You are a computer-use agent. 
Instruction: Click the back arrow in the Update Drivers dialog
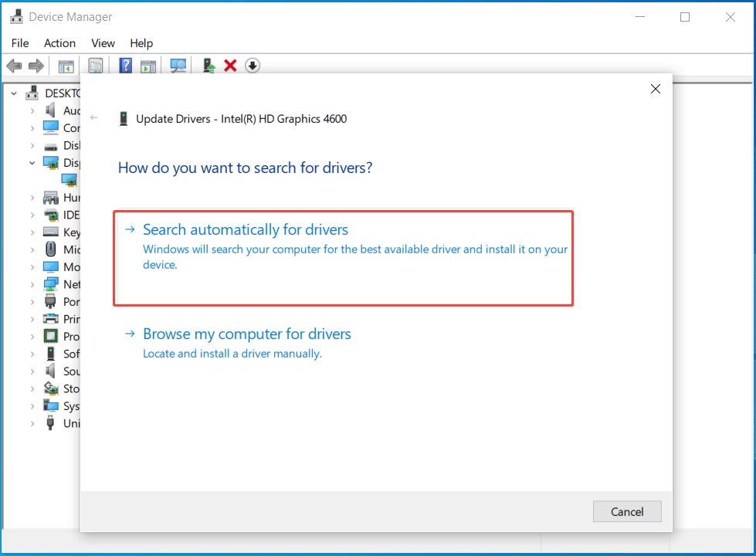[x=93, y=118]
